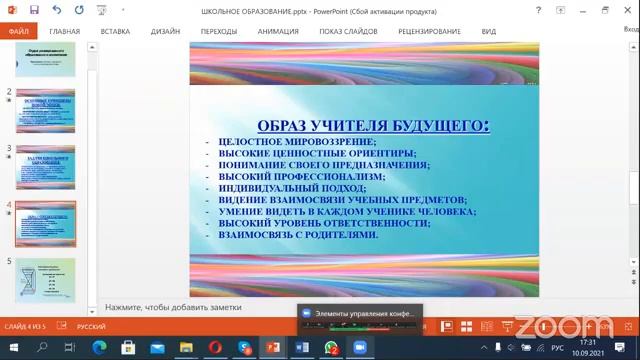Click the slide area scroll up arrow
The width and height of the screenshot is (640, 360).
click(x=633, y=47)
